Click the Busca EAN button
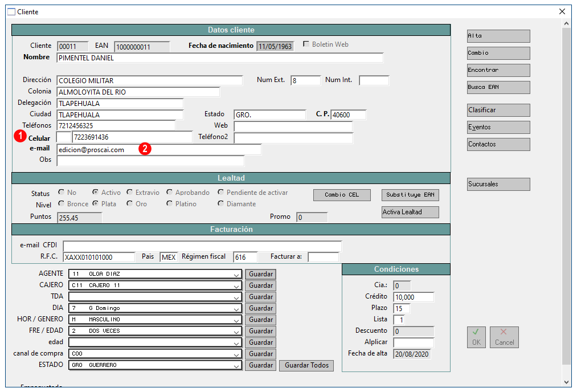The image size is (577, 392). coord(498,87)
